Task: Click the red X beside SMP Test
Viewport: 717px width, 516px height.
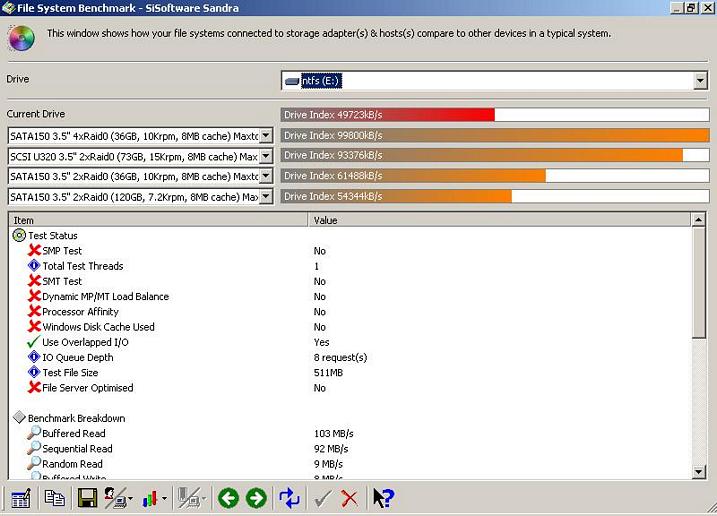Action: coord(34,250)
